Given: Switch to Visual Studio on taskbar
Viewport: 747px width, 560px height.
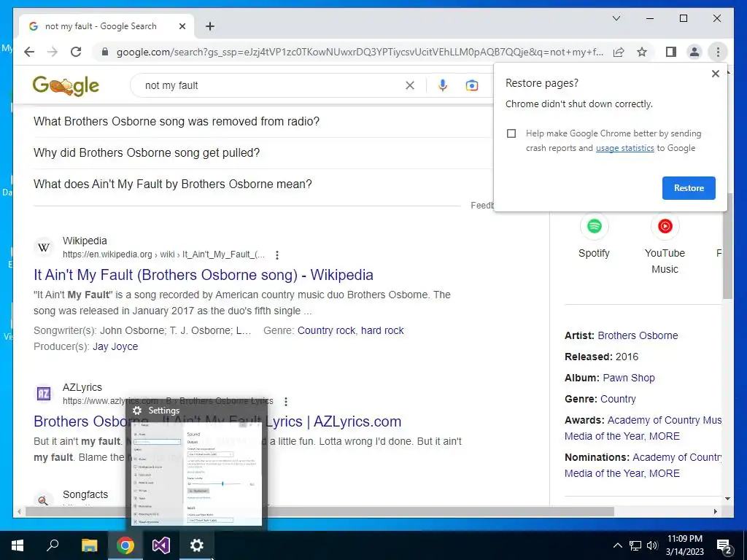Looking at the screenshot, I should click(x=161, y=545).
